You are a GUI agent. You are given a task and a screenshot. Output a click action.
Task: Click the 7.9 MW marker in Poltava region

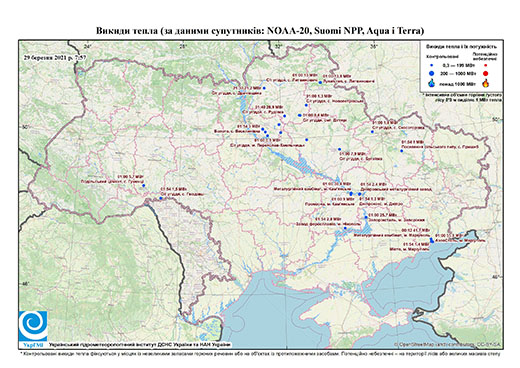339,149
